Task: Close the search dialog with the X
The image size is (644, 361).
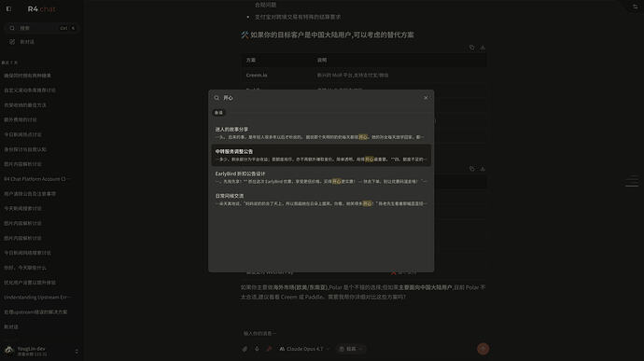Action: click(426, 98)
